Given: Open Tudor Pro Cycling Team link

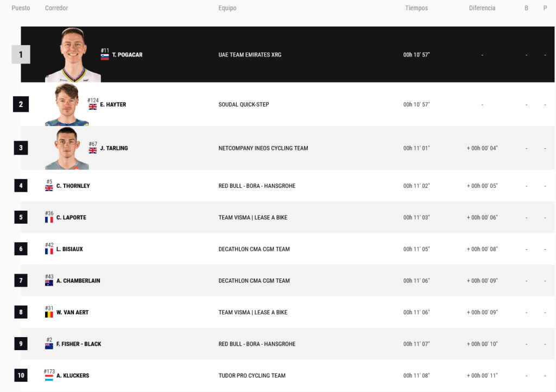Looking at the screenshot, I should (252, 375).
